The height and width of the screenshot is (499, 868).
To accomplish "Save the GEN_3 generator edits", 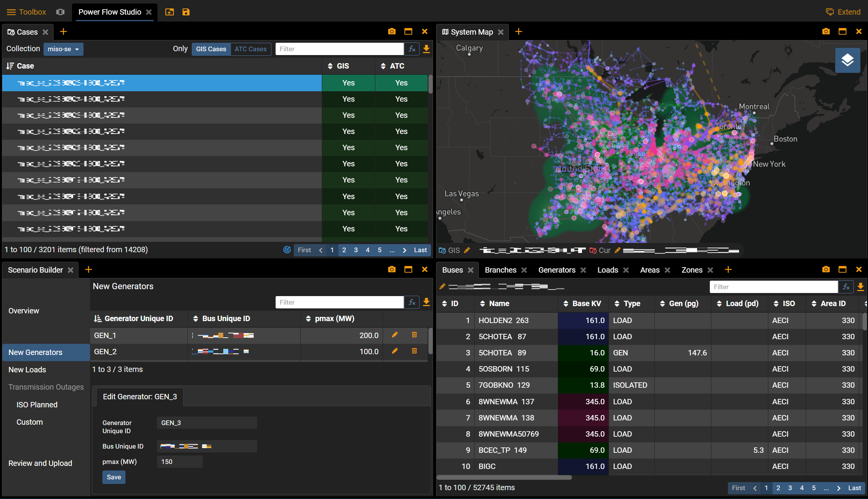I will (x=114, y=477).
